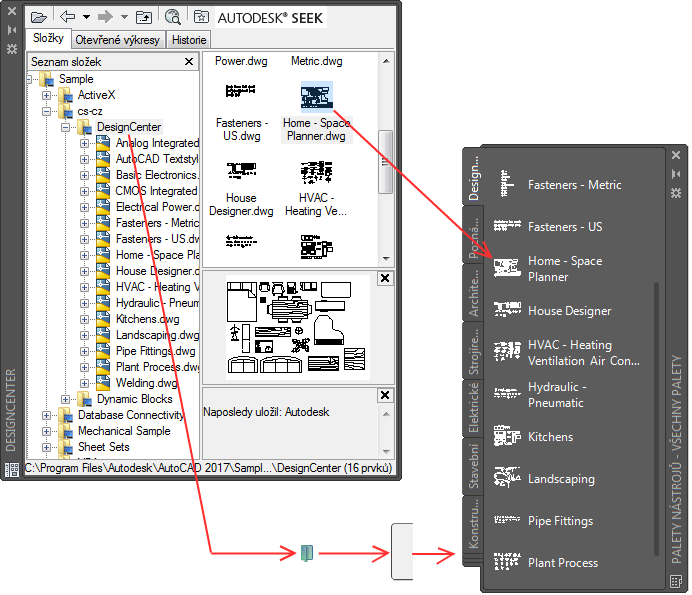Screen dimensions: 692x595
Task: Expand the ActiveX folder
Action: click(46, 95)
